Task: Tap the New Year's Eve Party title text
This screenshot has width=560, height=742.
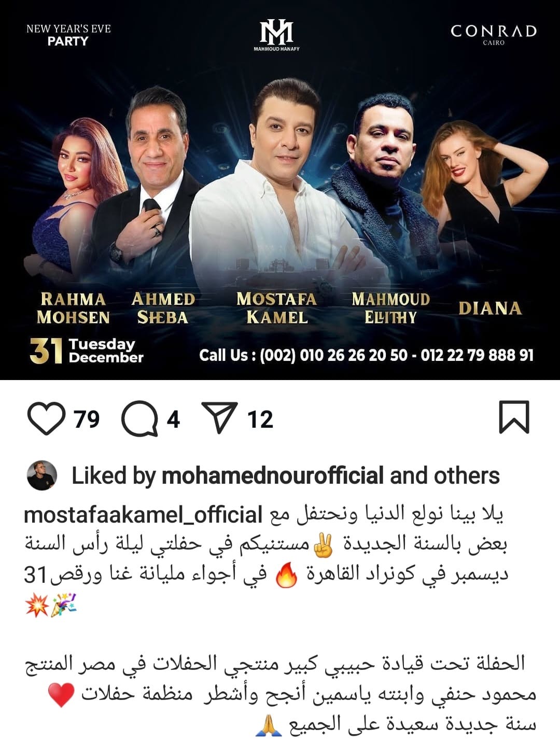Action: coord(68,35)
